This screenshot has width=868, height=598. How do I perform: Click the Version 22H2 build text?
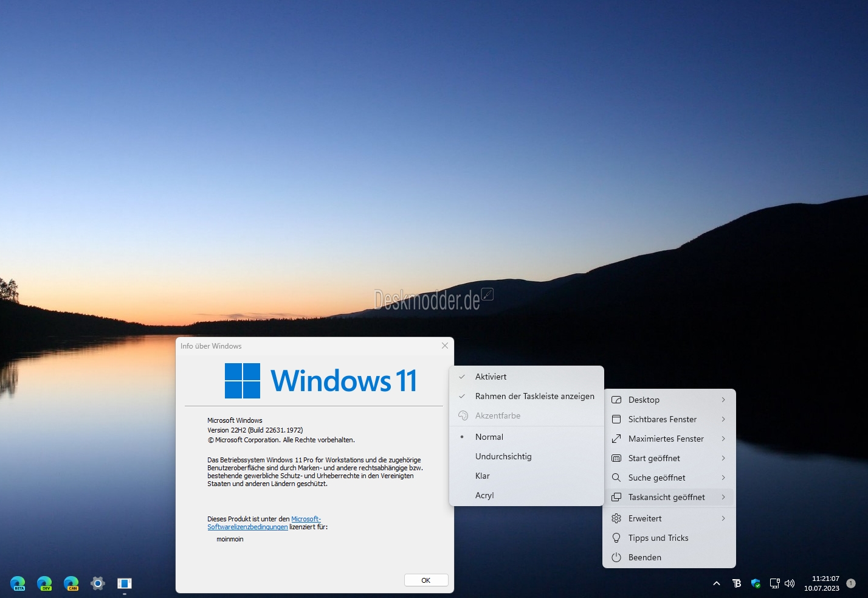[x=255, y=430]
